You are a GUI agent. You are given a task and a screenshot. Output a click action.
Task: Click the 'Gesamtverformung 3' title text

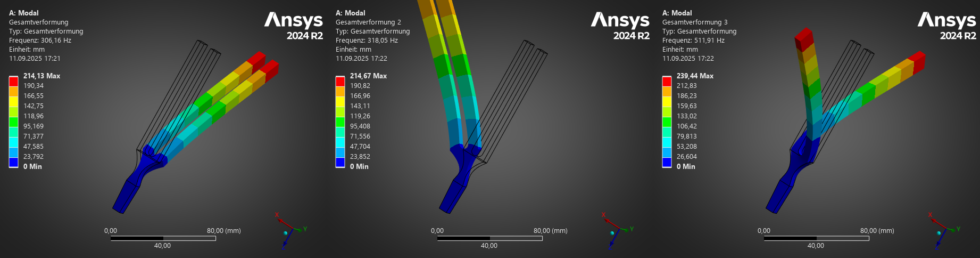pyautogui.click(x=695, y=22)
